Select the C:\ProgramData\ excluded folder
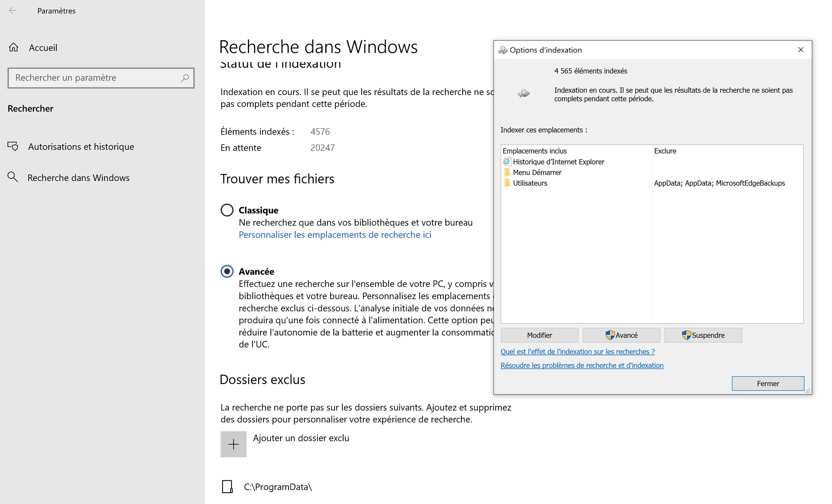Screen dimensions: 832x504 coord(278,487)
